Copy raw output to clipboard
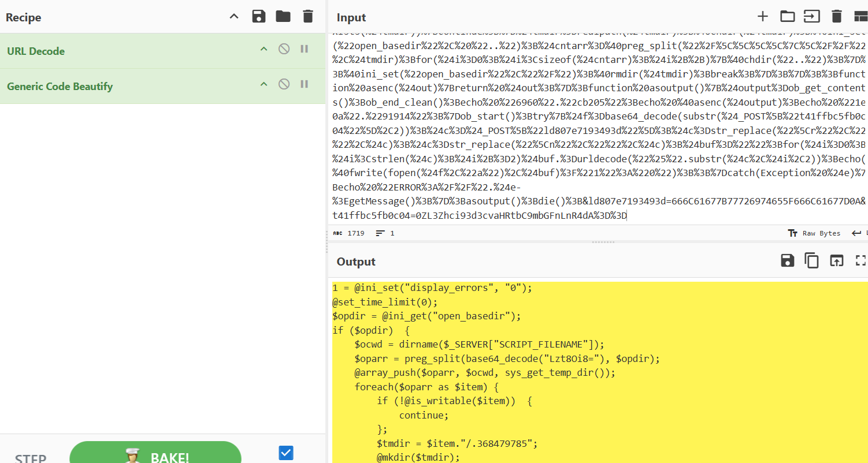This screenshot has height=463, width=868. pyautogui.click(x=812, y=260)
